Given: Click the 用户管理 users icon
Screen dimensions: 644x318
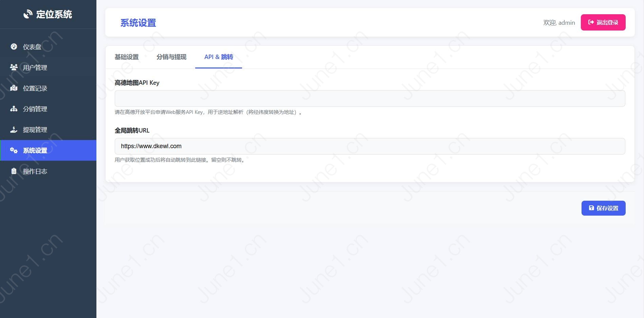Looking at the screenshot, I should click(14, 67).
